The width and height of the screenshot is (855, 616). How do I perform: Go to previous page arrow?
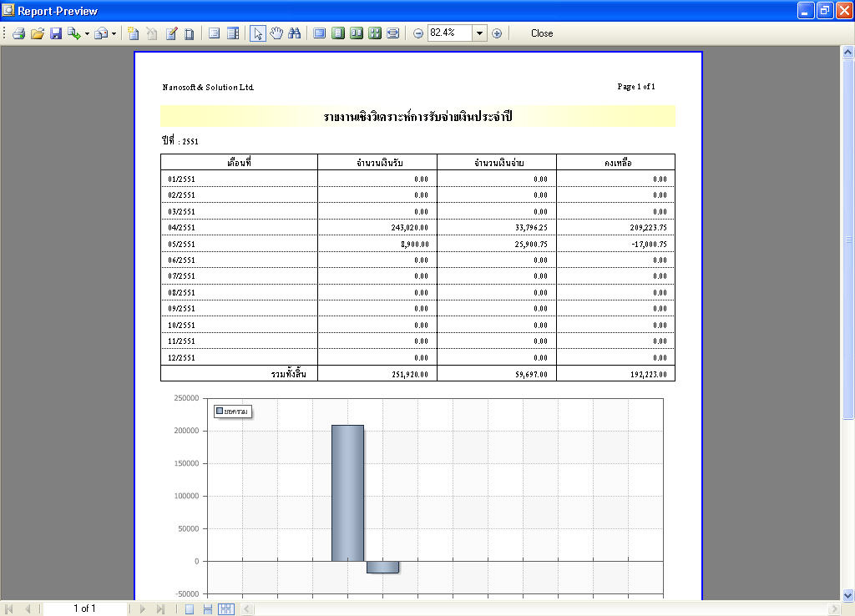pos(28,609)
